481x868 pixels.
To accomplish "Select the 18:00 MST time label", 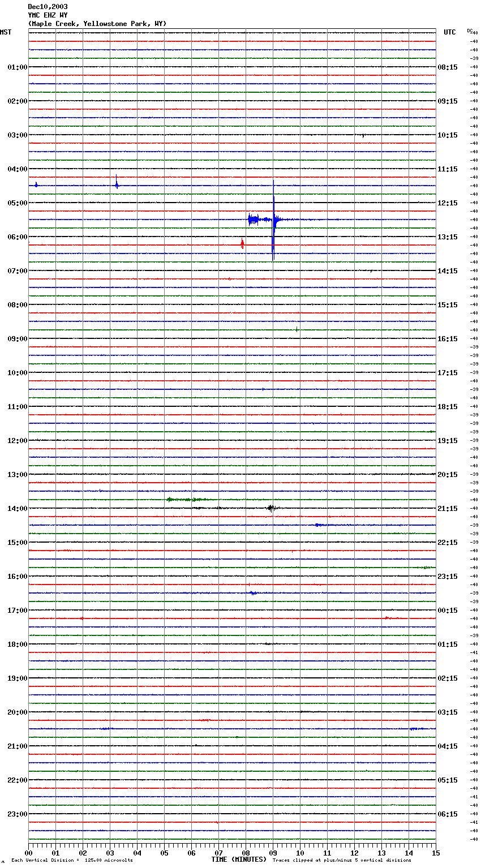I will coord(17,644).
